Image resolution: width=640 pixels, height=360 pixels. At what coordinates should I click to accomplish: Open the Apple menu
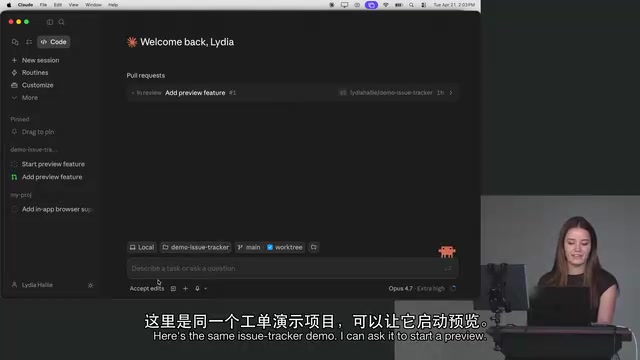[9, 5]
